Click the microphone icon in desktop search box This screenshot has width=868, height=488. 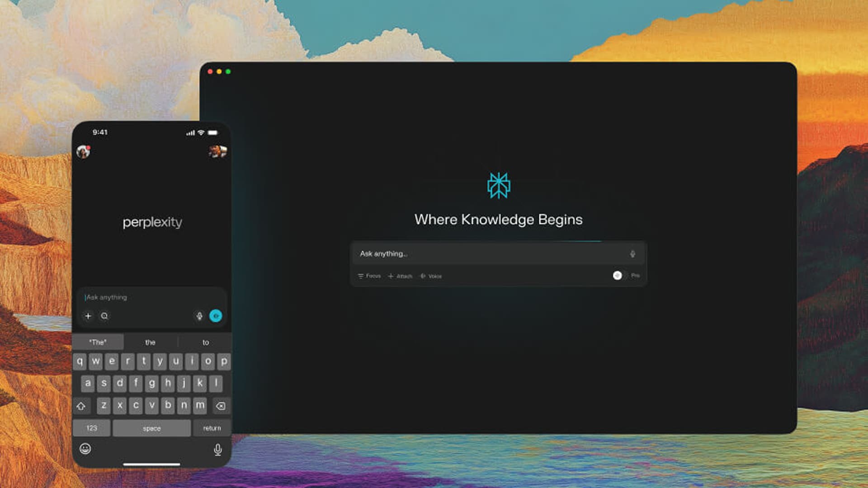point(632,254)
